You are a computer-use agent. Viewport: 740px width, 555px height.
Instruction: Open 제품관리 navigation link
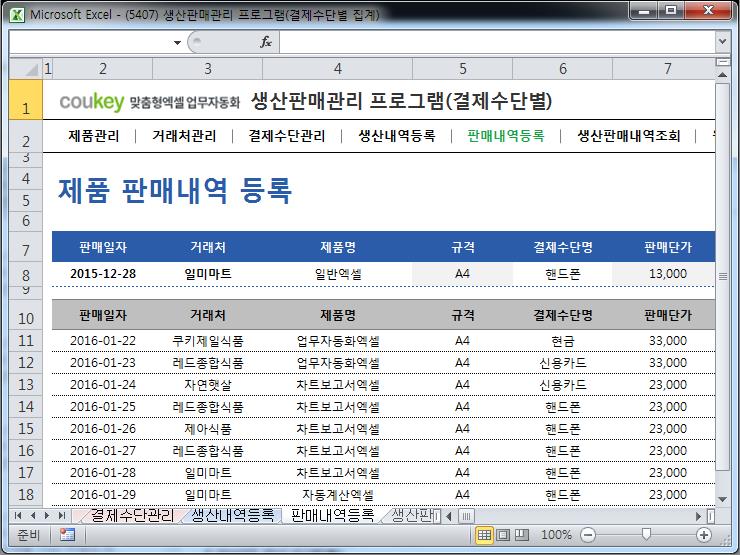tap(93, 136)
